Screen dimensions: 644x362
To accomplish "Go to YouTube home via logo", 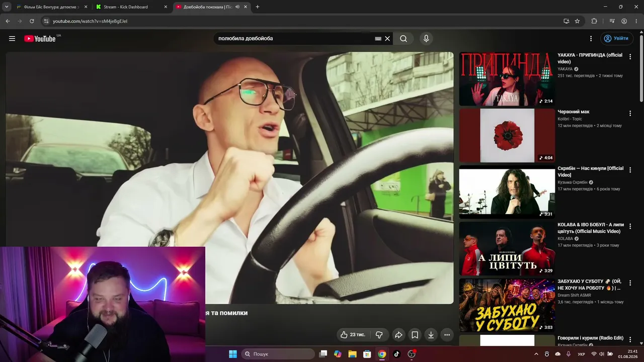I will click(x=40, y=39).
